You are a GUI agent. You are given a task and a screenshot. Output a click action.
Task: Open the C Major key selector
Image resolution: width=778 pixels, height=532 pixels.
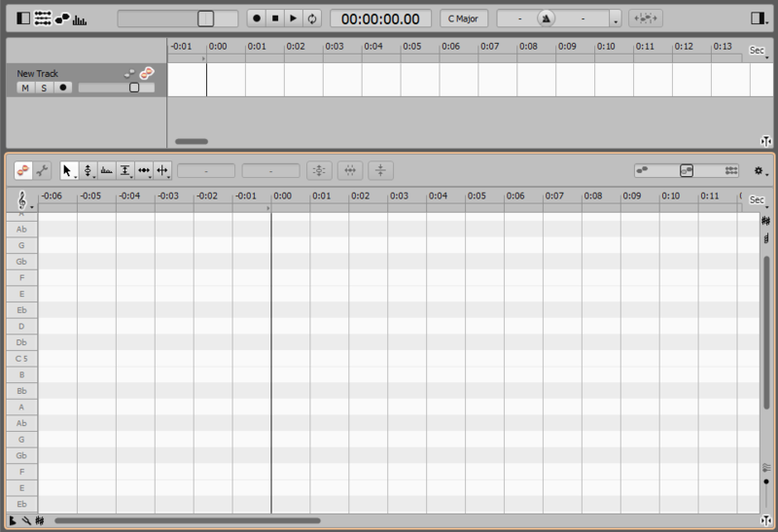tap(464, 18)
